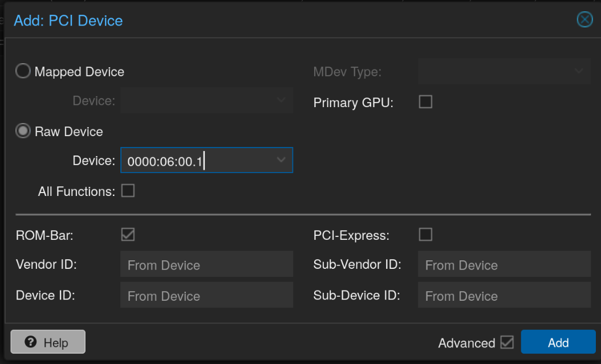Viewport: 601px width, 364px height.
Task: Click the Sub-Device ID field
Action: pos(504,295)
